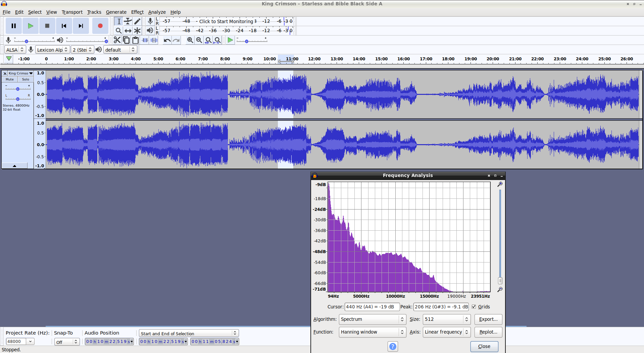Viewport: 644px width, 353px height.
Task: Click the Replot... button
Action: point(488,332)
